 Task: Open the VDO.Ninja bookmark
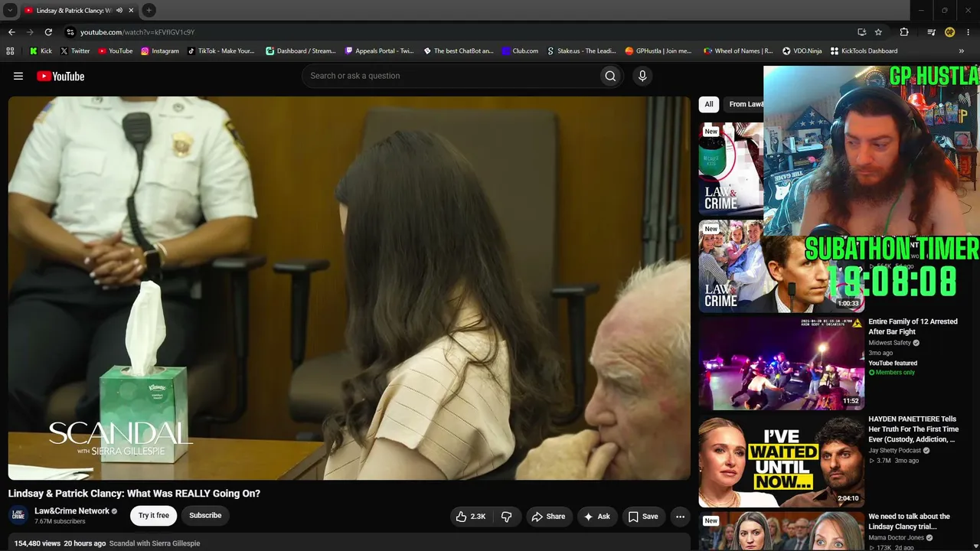point(802,51)
